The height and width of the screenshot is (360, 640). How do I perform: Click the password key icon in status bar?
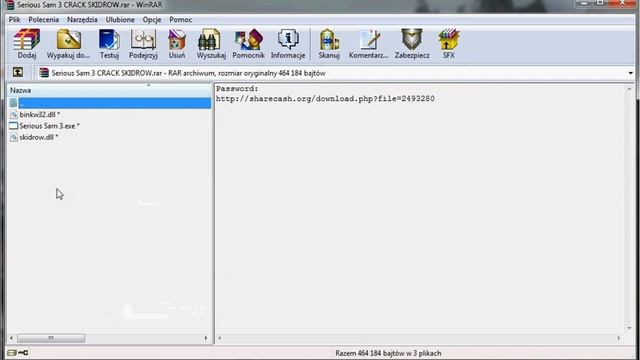point(23,353)
